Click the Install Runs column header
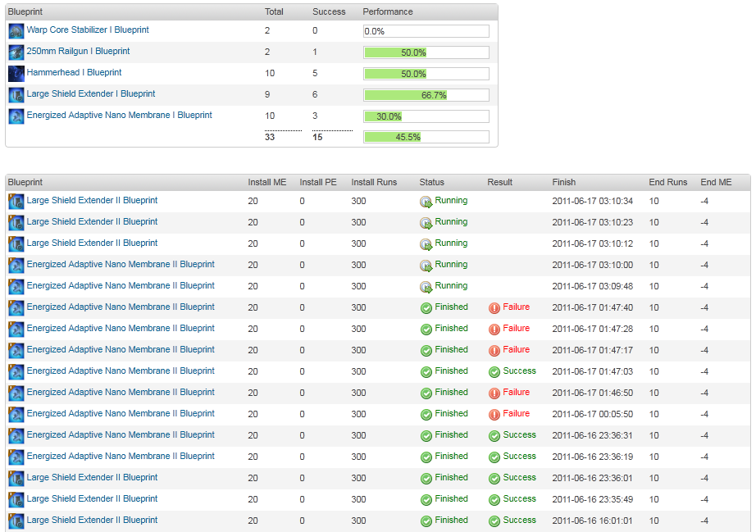This screenshot has width=756, height=532. (374, 182)
